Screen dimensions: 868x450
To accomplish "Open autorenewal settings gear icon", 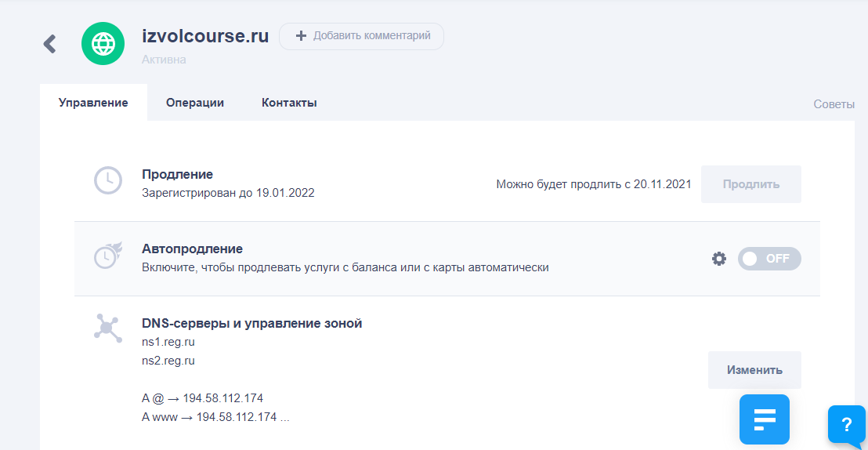I will coord(718,259).
